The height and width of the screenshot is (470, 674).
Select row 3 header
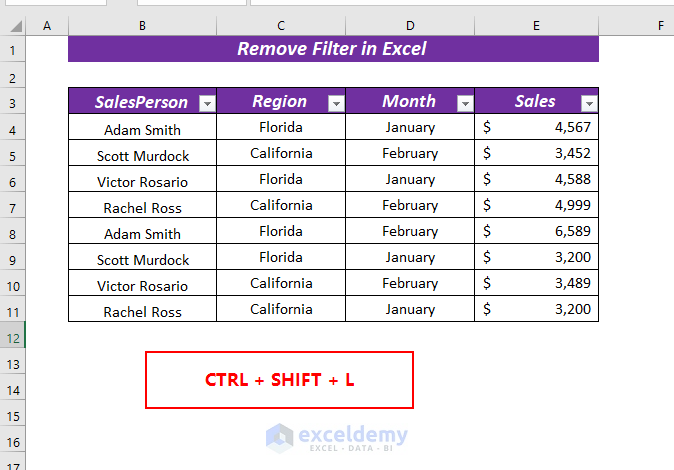(x=13, y=103)
